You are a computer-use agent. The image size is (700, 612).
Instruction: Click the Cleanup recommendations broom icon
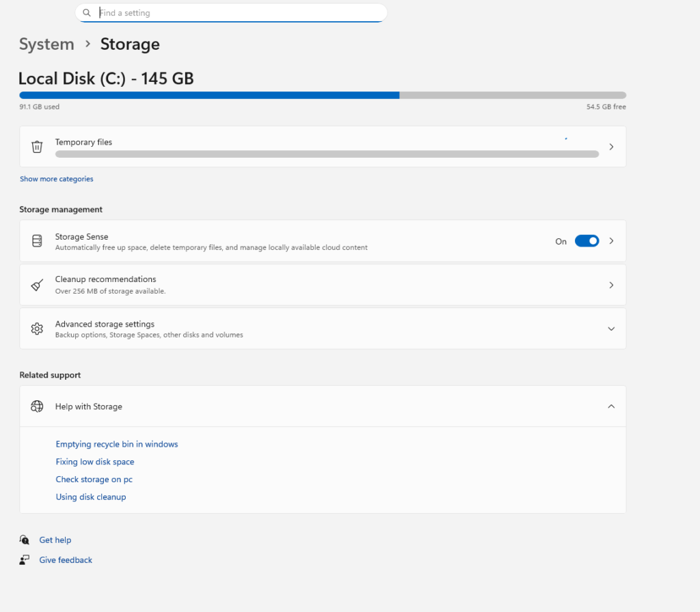click(38, 285)
